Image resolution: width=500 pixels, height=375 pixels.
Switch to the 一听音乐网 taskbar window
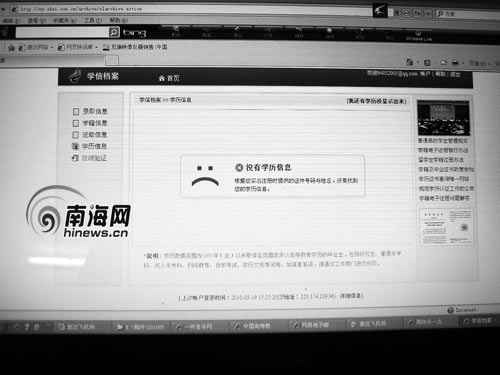click(199, 327)
